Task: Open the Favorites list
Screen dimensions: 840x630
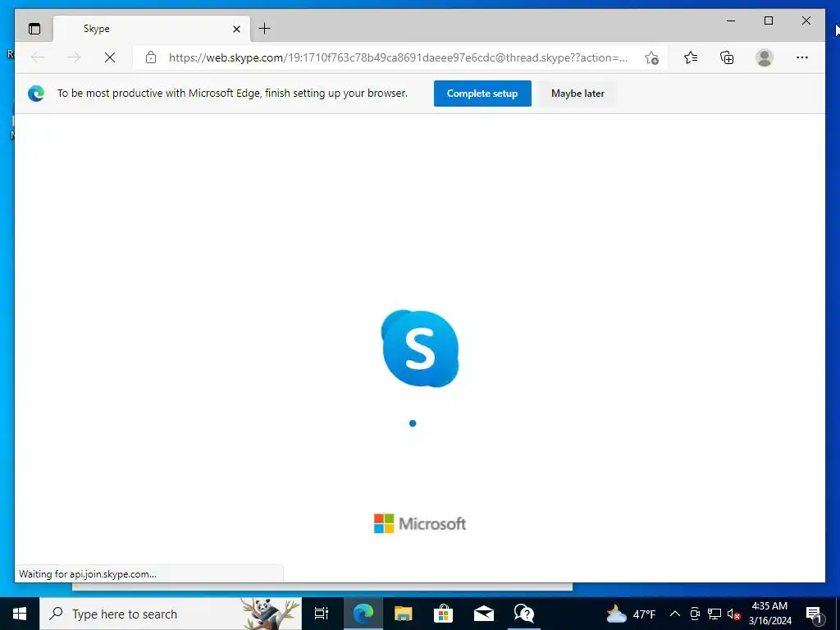Action: tap(691, 57)
